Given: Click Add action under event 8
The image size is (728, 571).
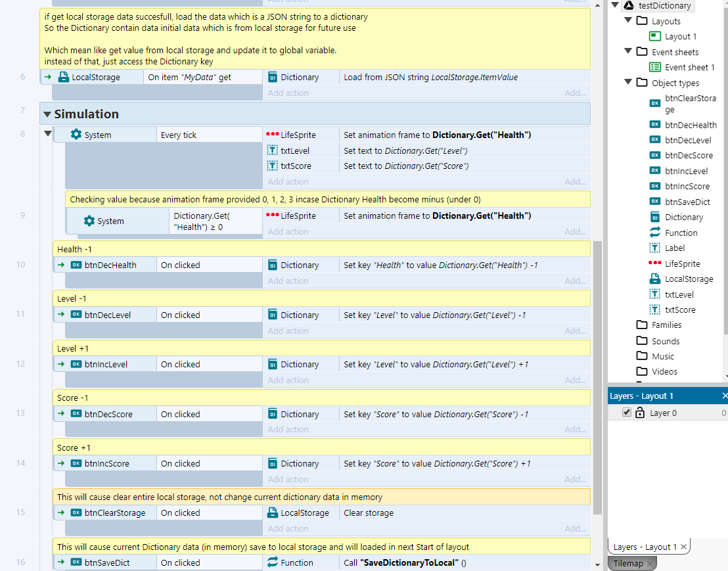Looking at the screenshot, I should click(288, 181).
